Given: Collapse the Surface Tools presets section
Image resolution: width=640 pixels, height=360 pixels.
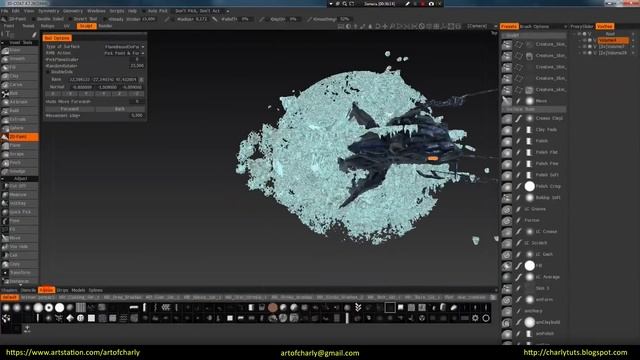Looking at the screenshot, I should coord(533,109).
